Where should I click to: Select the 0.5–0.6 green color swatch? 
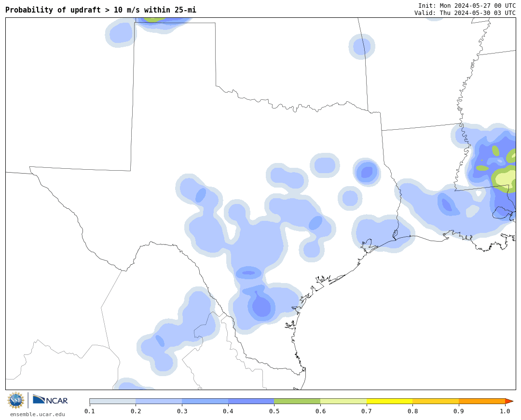[x=297, y=401]
